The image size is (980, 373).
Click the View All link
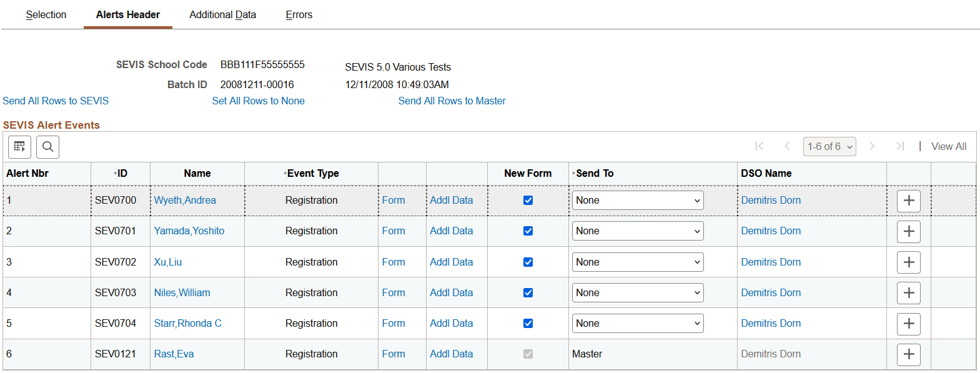949,146
